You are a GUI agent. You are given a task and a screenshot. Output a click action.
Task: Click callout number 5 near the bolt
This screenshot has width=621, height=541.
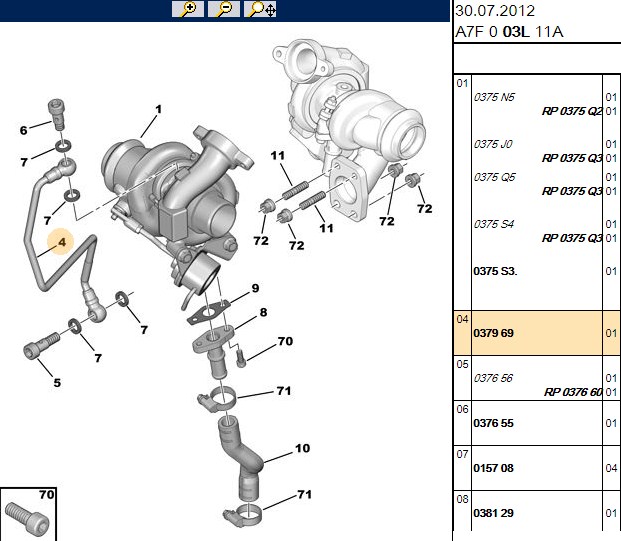tap(57, 383)
